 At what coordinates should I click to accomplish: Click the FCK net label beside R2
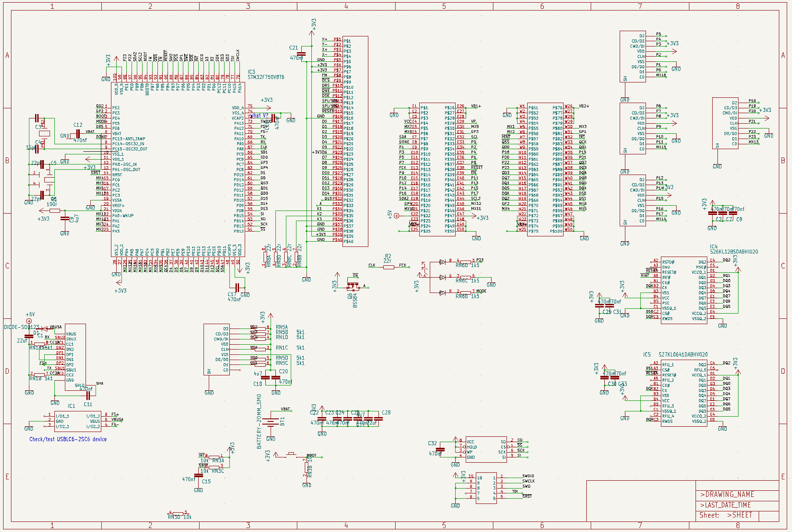pyautogui.click(x=403, y=265)
